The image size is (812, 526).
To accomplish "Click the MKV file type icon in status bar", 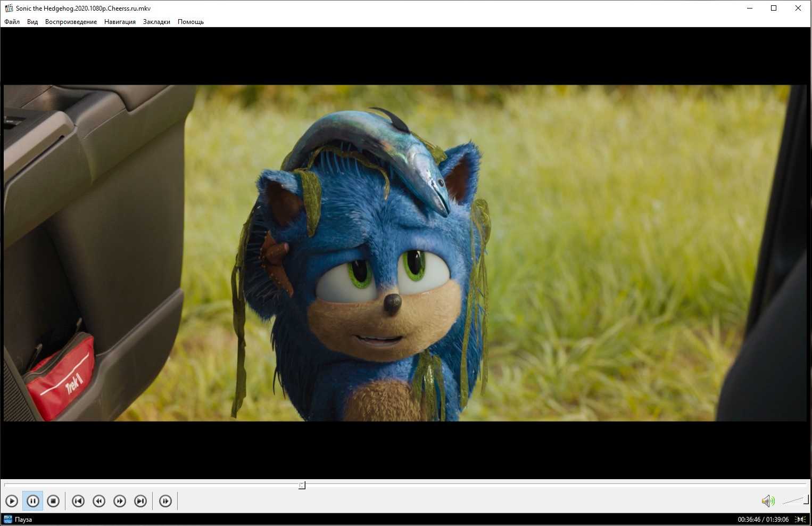I will (x=8, y=520).
